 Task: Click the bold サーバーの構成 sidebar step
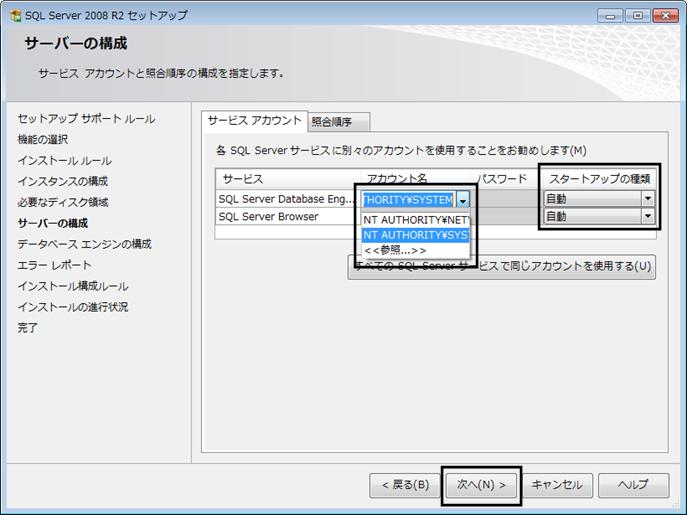pyautogui.click(x=53, y=223)
